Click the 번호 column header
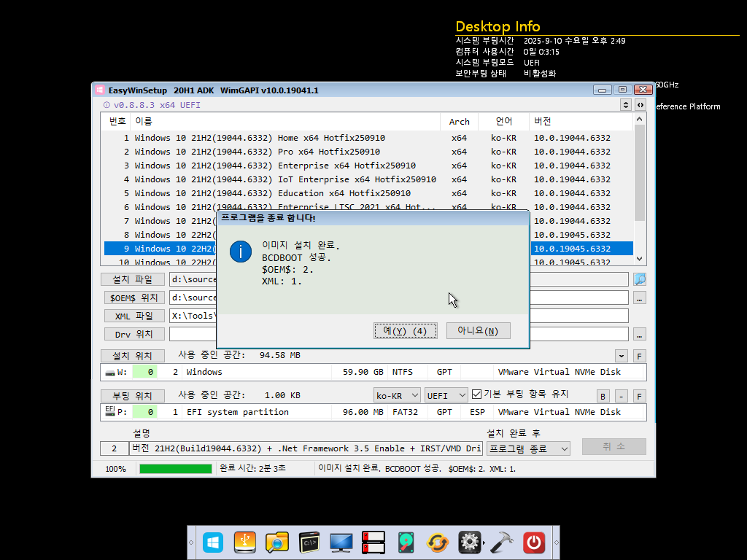Image resolution: width=747 pixels, height=560 pixels. 116,122
